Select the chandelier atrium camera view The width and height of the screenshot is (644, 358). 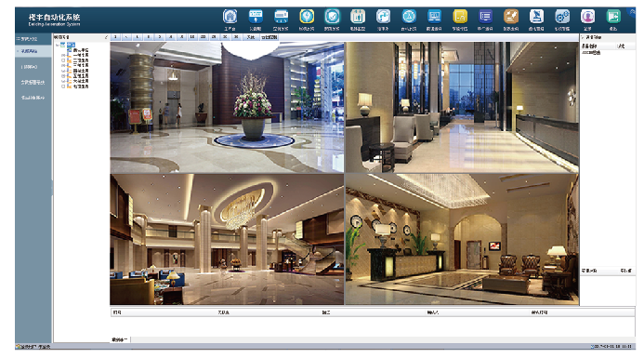[x=227, y=239]
